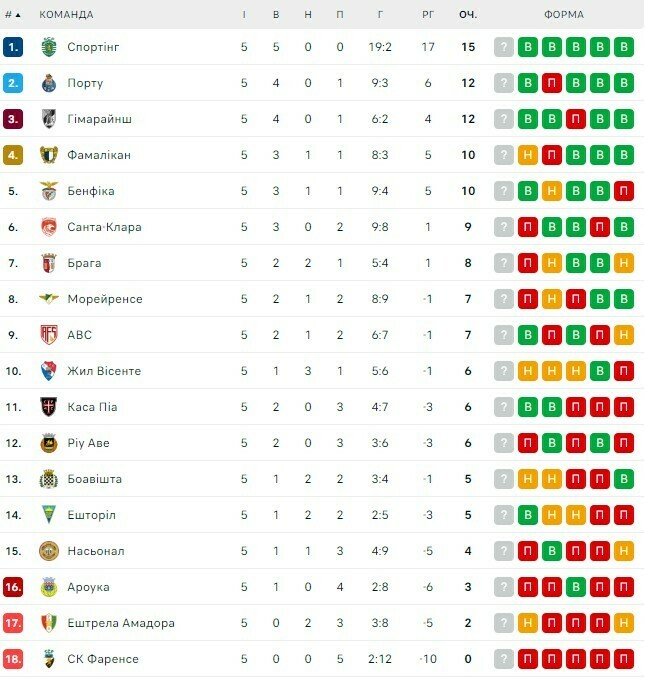Click Famalicão's orange Н draw badge
645x680 pixels.
pyautogui.click(x=528, y=155)
